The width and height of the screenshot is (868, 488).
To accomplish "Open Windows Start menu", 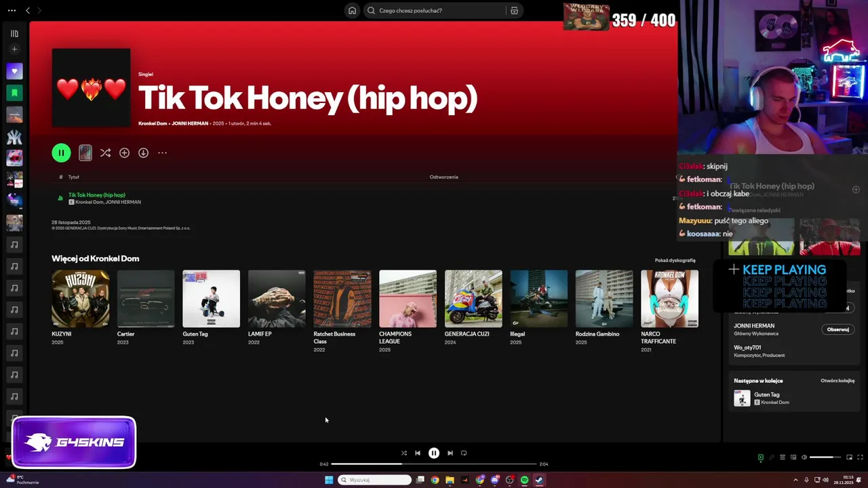I will (329, 480).
